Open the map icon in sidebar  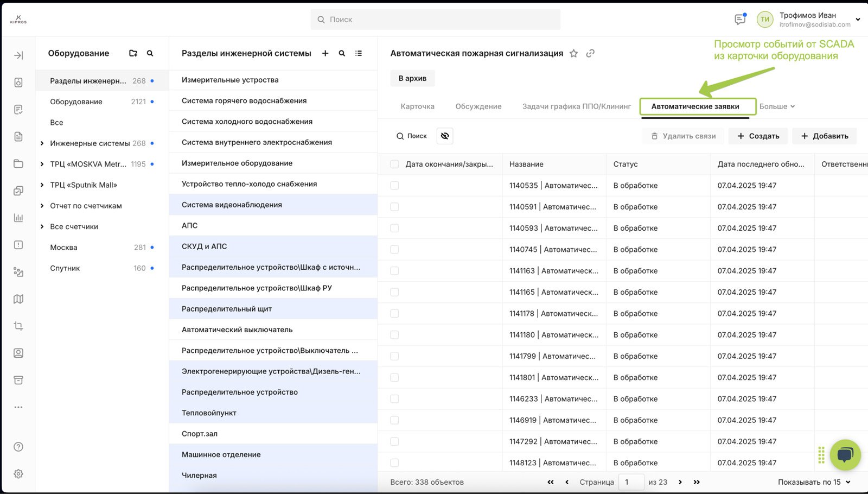pyautogui.click(x=18, y=299)
